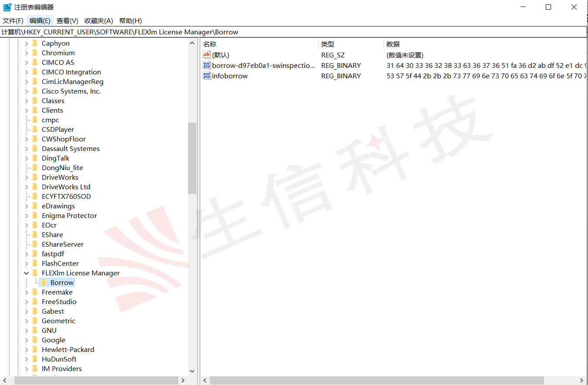The height and width of the screenshot is (385, 588).
Task: Expand the CimLicManagerReg key
Action: pyautogui.click(x=26, y=81)
